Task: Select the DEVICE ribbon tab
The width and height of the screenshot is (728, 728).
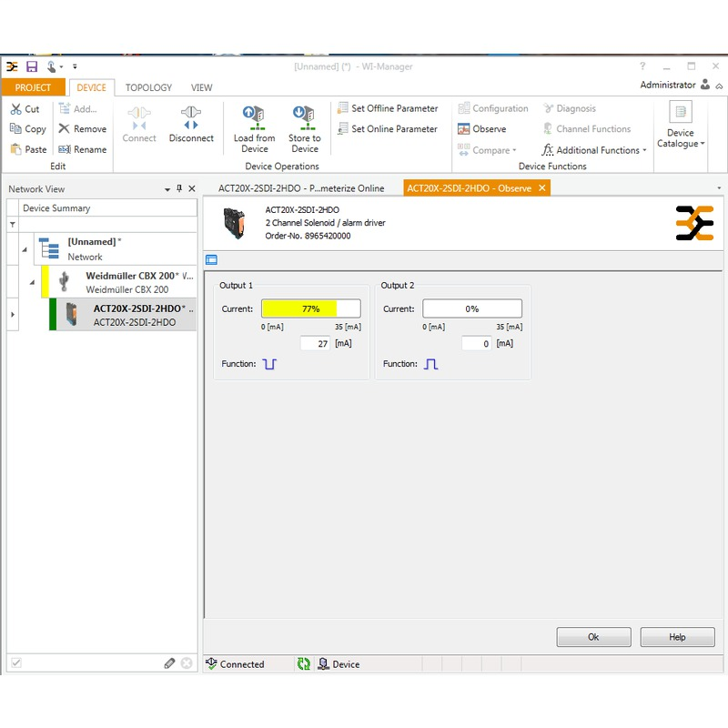Action: [x=92, y=87]
